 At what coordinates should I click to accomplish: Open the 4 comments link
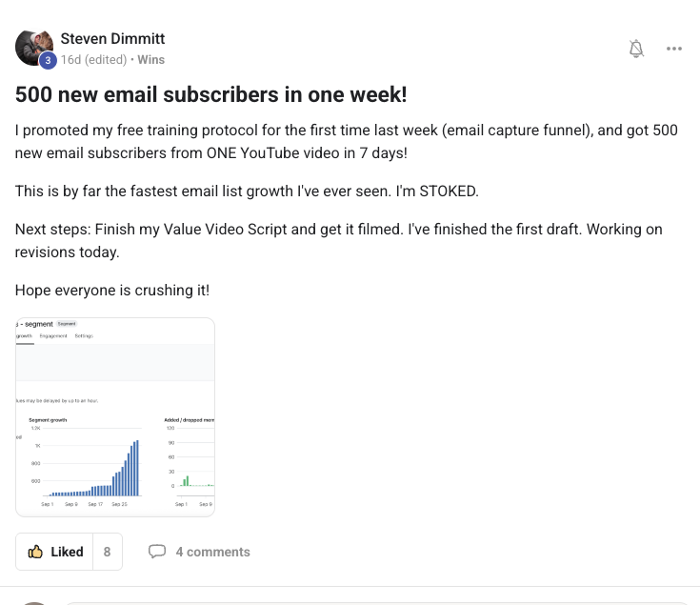click(212, 552)
